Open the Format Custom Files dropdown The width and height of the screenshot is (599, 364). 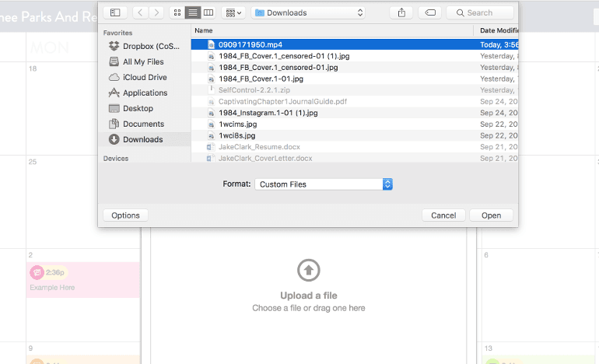coord(323,184)
